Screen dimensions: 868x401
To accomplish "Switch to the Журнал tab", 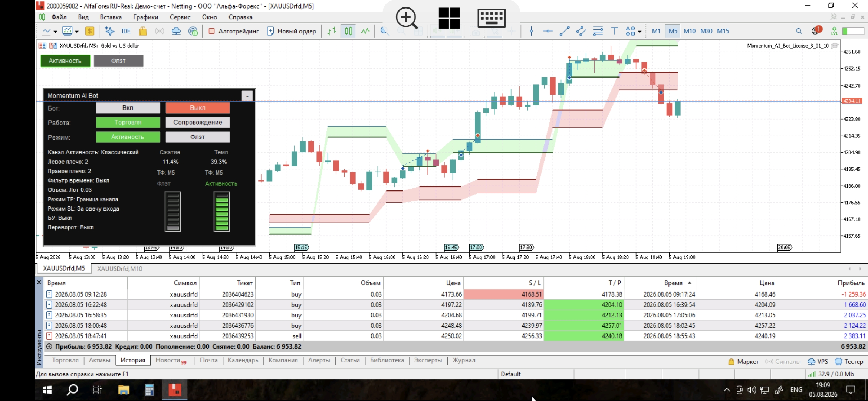I will tap(463, 360).
